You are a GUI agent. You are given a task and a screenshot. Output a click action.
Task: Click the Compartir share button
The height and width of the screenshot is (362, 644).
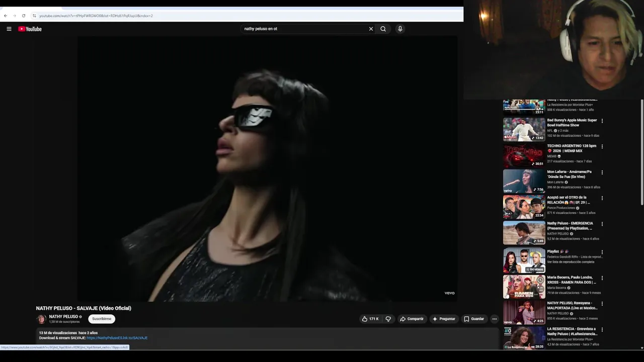tap(411, 319)
